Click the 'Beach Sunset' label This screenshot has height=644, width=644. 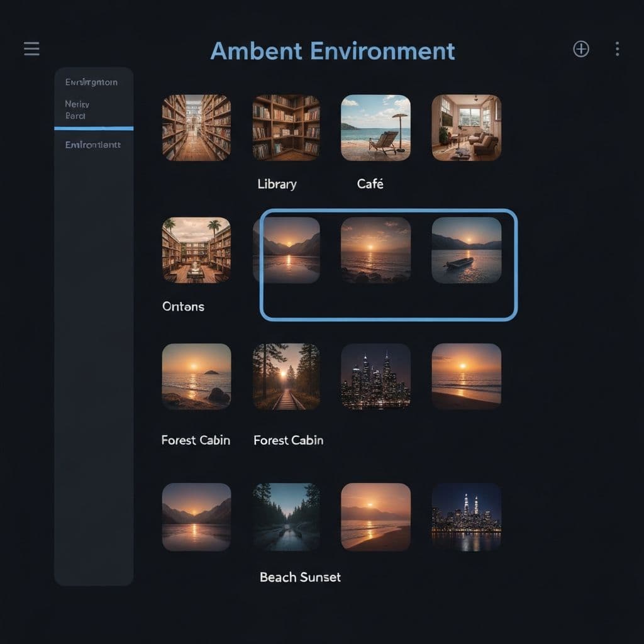(x=300, y=577)
